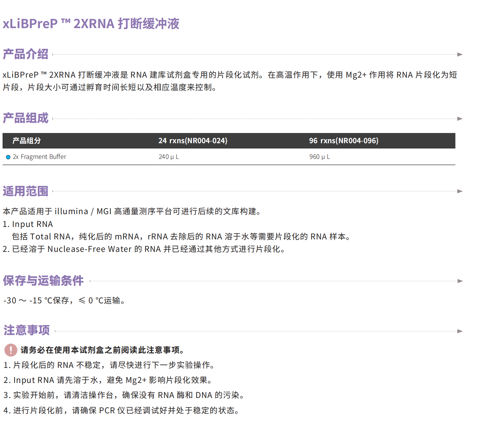Select the 适用范围 section heading
Viewport: 504px width, 428px height.
click(x=26, y=191)
